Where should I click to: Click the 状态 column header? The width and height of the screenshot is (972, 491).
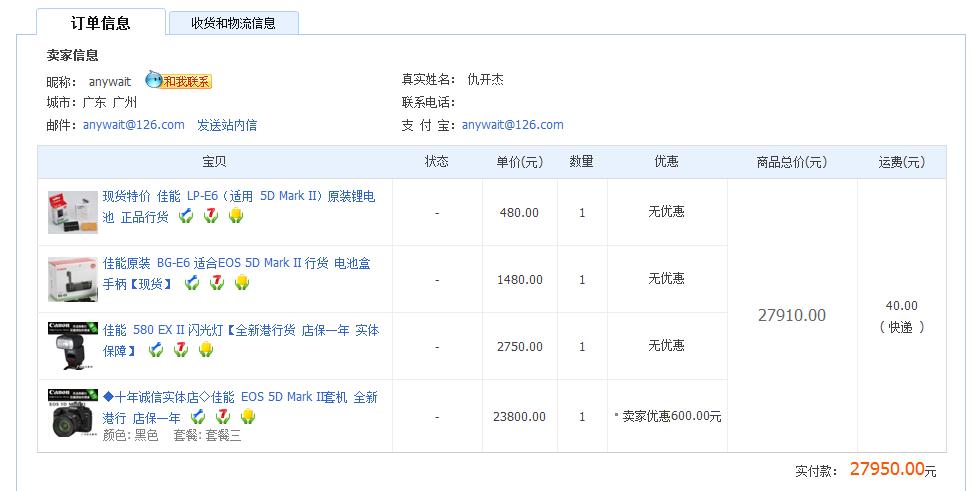click(x=436, y=162)
